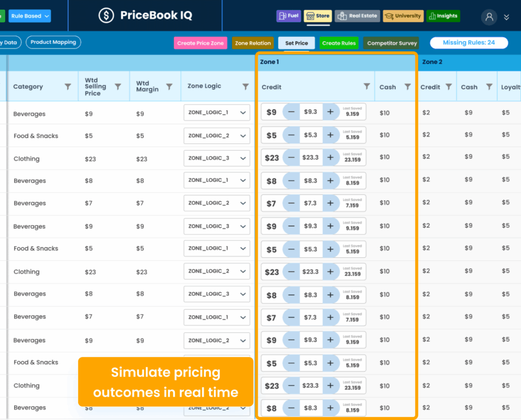Click the Missing Rules: 24 badge
521x420 pixels.
pos(469,43)
